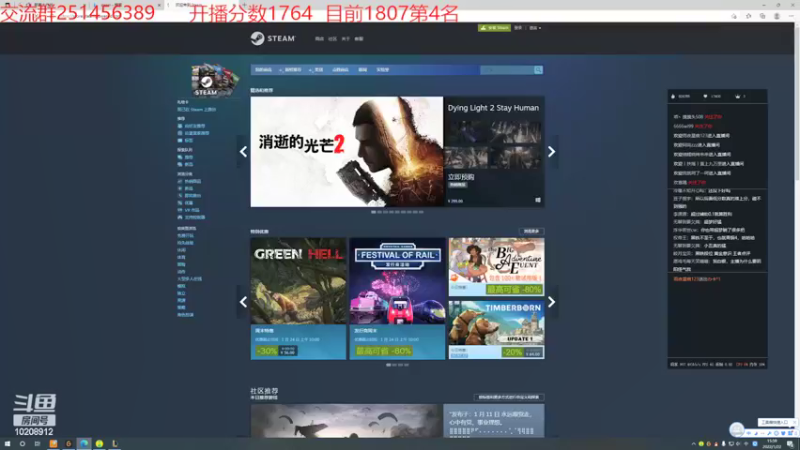This screenshot has width=800, height=450.
Task: Advance featured carousel with right arrow
Action: [x=552, y=152]
